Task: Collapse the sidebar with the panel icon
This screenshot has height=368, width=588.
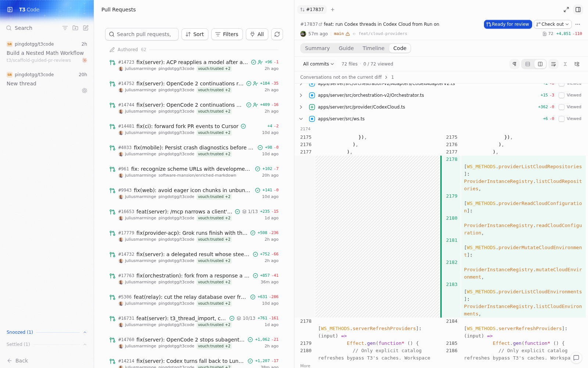Action: point(10,10)
